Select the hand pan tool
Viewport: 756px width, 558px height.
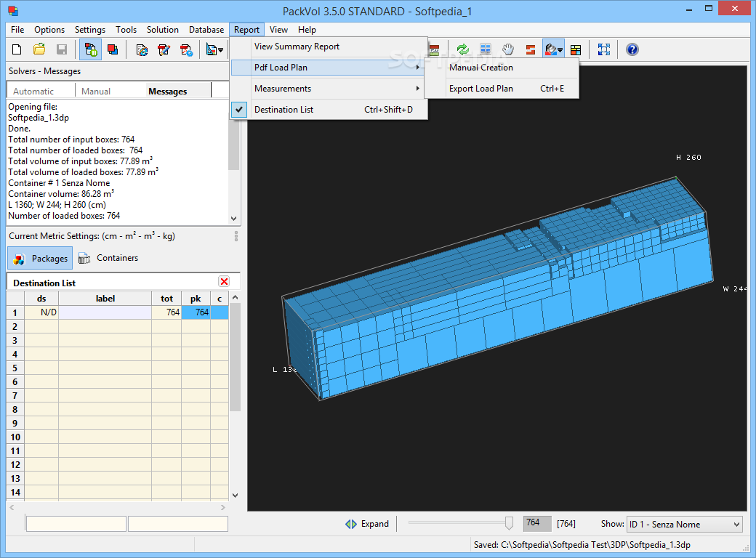508,49
